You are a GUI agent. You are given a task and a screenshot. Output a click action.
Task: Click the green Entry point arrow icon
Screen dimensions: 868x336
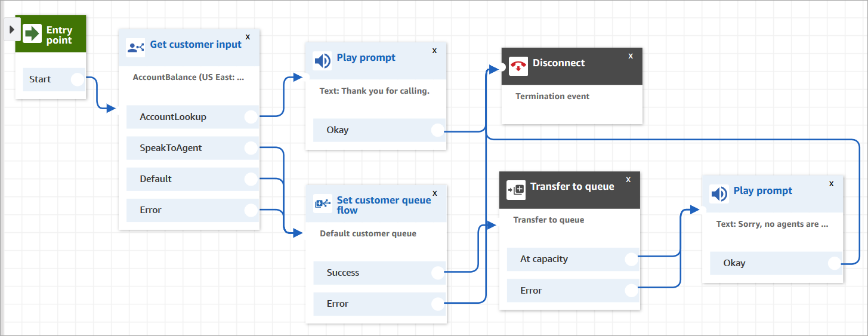click(x=32, y=33)
